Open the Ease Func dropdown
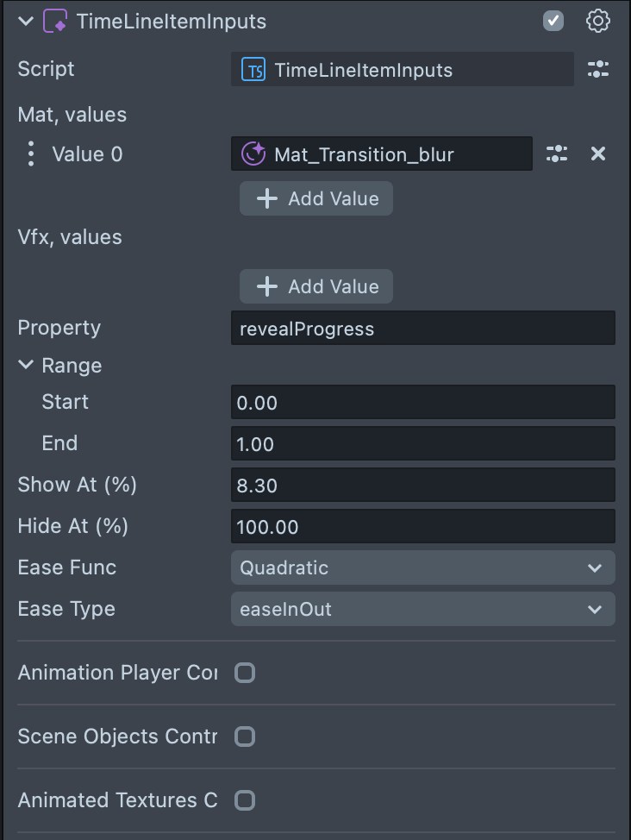Screen dimensions: 631x840 422,567
